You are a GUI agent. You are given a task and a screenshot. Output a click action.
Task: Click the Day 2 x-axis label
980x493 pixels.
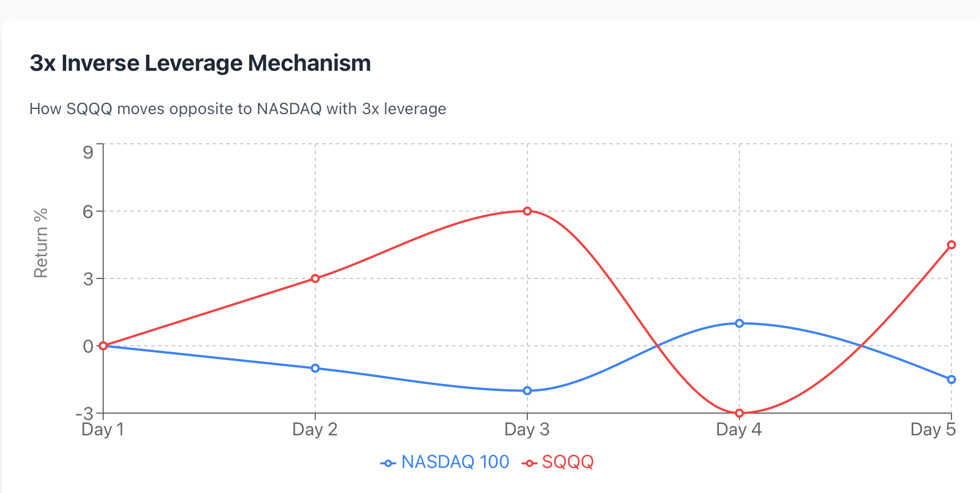tap(315, 429)
